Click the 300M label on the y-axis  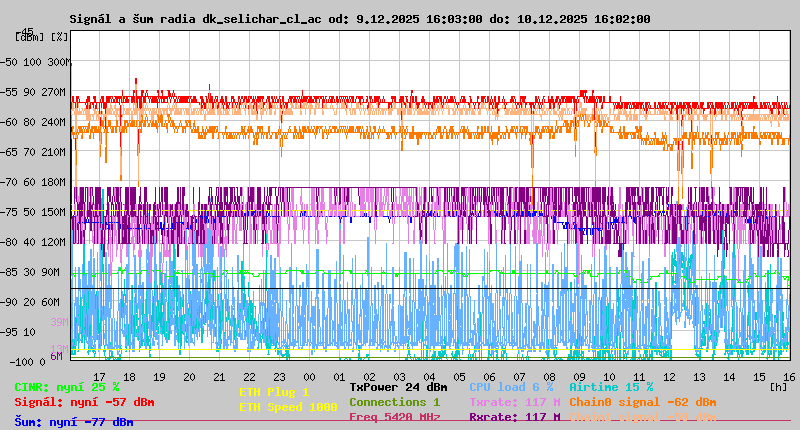(x=59, y=62)
